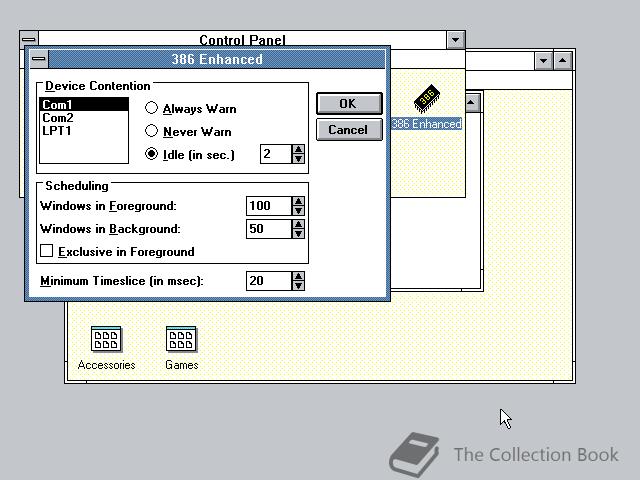The width and height of the screenshot is (640, 480).
Task: Select the Always Warn radio button
Action: [x=151, y=108]
